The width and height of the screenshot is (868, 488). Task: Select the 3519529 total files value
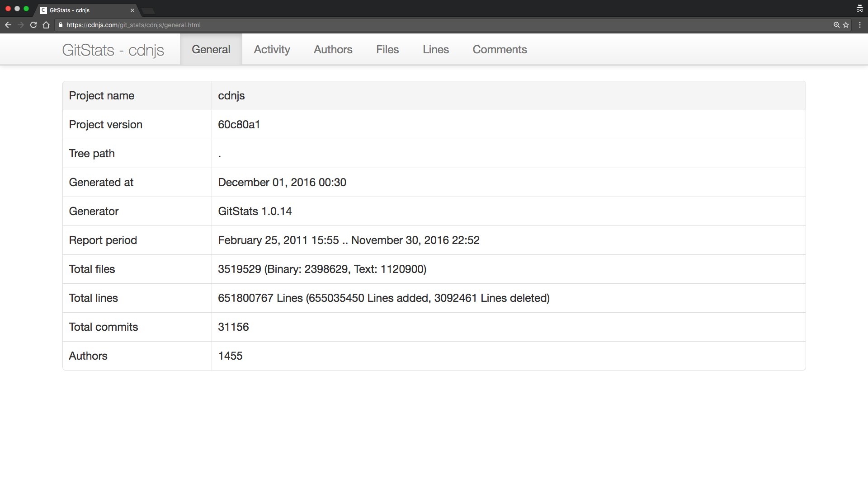tap(322, 269)
